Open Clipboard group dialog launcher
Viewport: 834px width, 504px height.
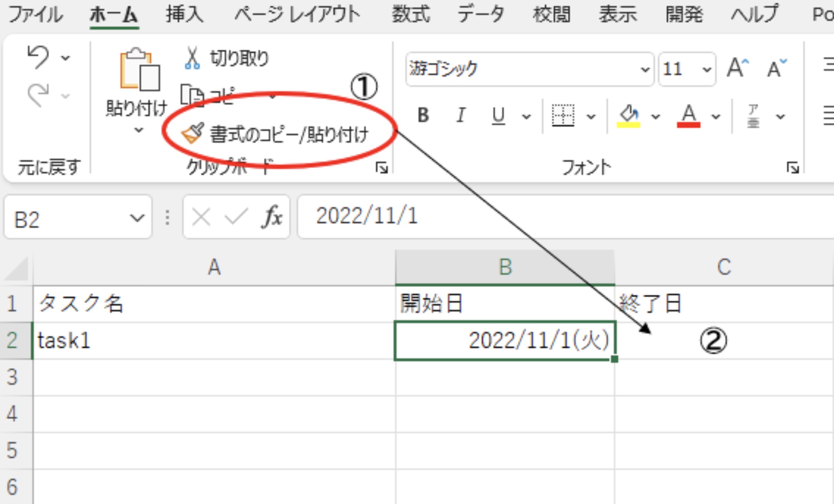[x=382, y=168]
